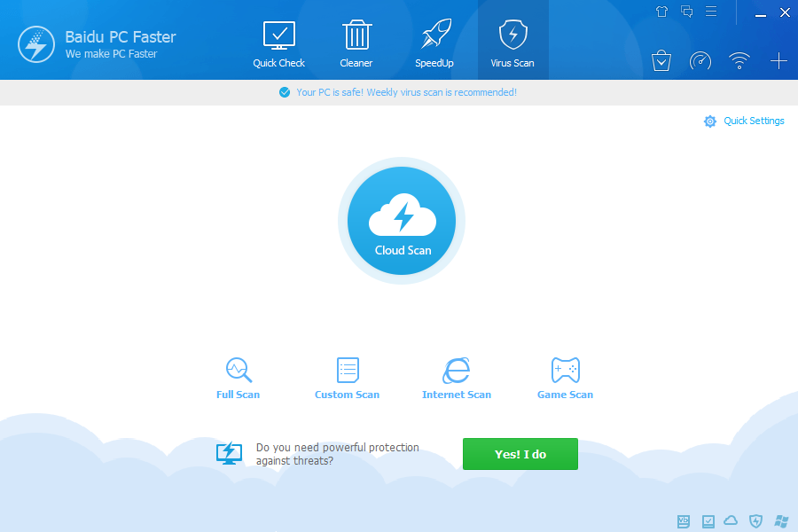Close the Baidu PC Faster window
Screen dimensions: 798x532
[785, 12]
